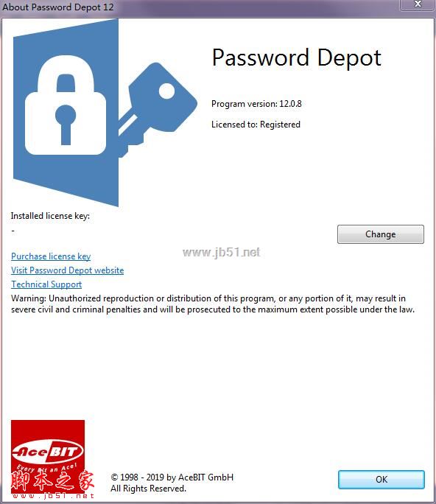Click the About Password Depot 12 title bar
Image resolution: width=436 pixels, height=504 pixels.
pos(199,7)
